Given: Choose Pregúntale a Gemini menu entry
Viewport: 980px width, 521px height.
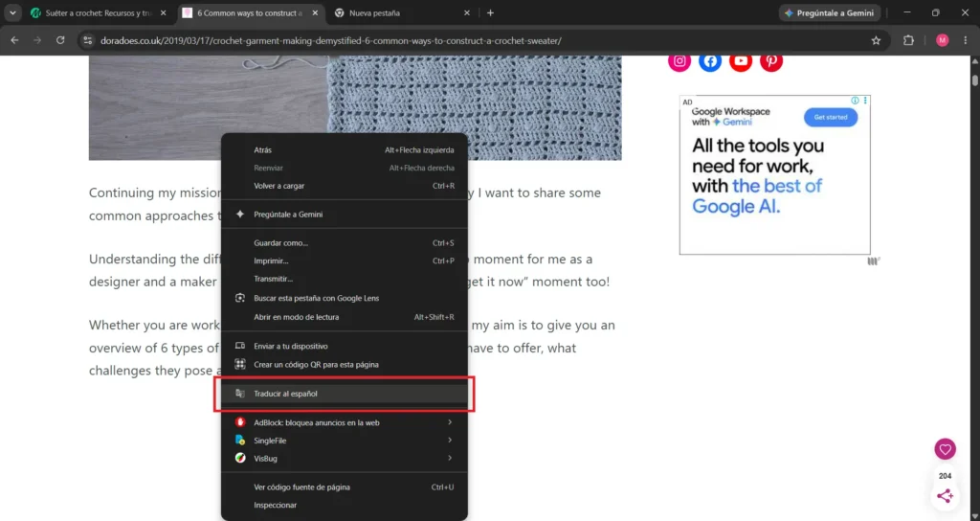Looking at the screenshot, I should tap(345, 214).
